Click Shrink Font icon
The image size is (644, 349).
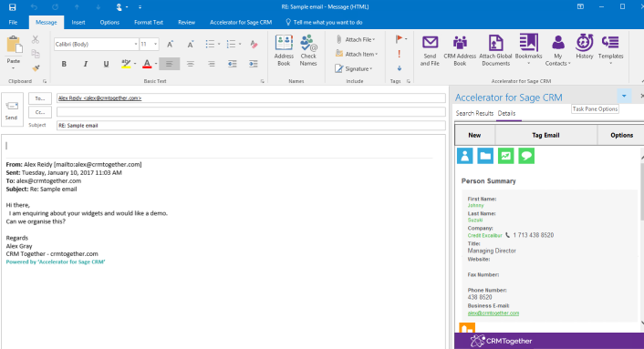click(x=190, y=45)
